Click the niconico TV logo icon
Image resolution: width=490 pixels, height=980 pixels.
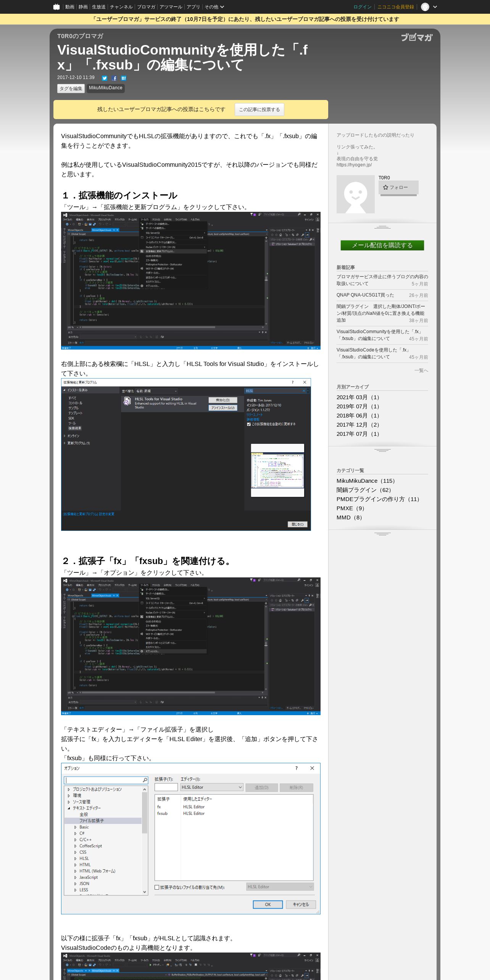[x=56, y=7]
